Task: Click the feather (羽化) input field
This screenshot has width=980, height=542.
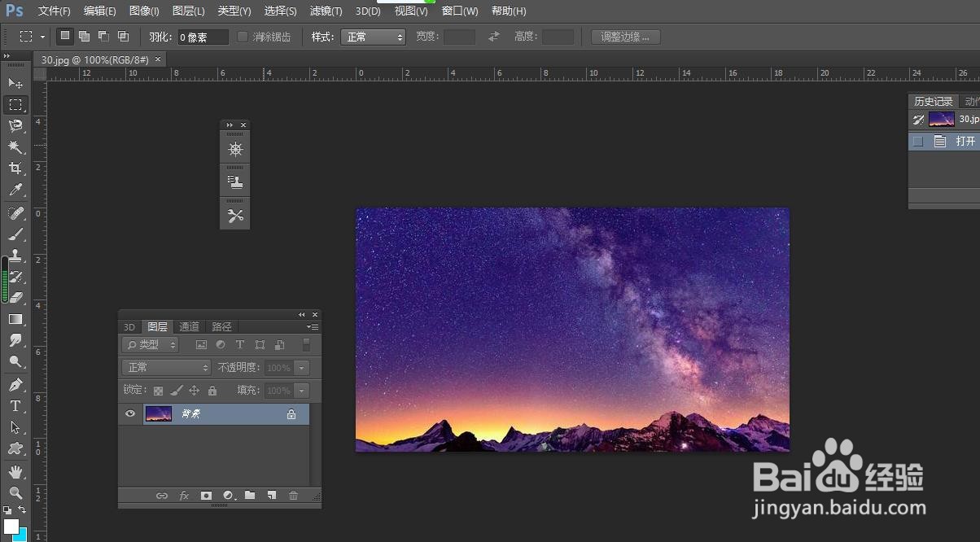Action: tap(203, 37)
